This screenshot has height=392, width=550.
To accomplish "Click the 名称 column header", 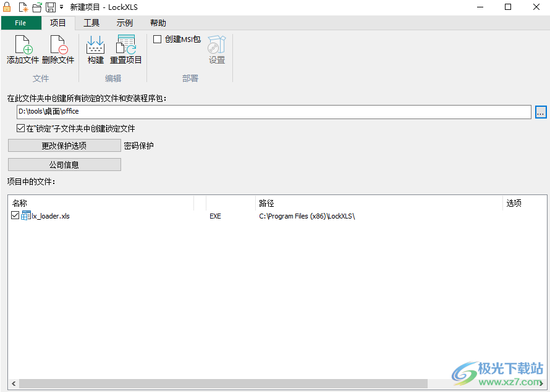I will point(101,203).
